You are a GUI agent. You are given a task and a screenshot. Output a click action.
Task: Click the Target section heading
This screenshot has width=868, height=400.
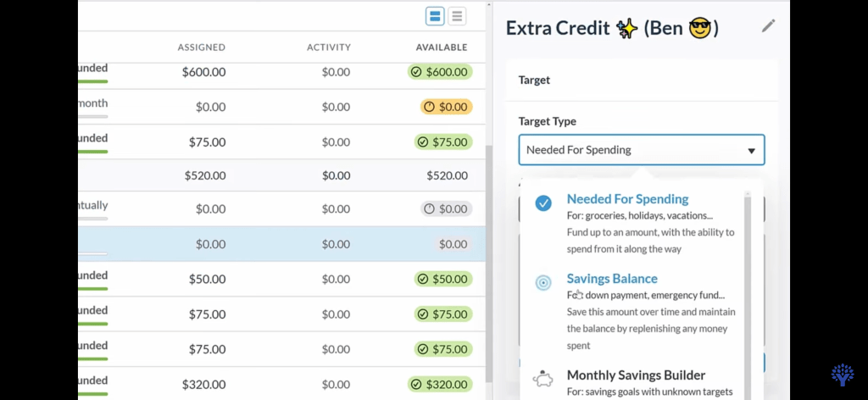pyautogui.click(x=534, y=81)
